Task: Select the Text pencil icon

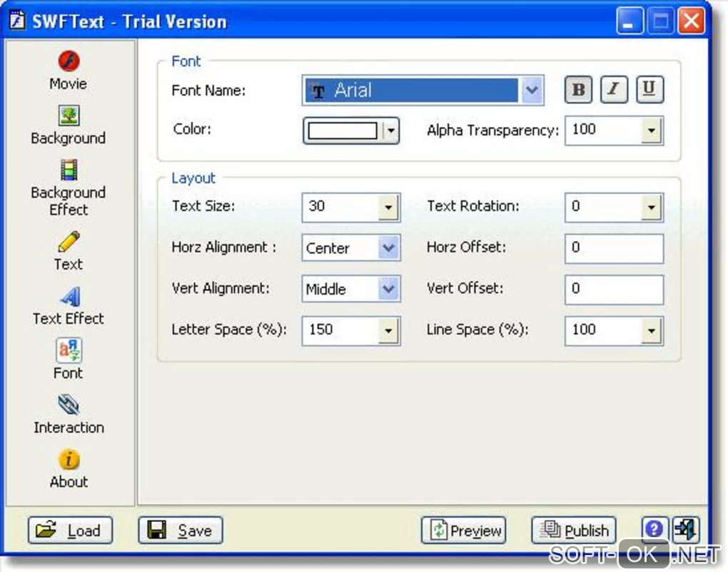Action: (69, 242)
